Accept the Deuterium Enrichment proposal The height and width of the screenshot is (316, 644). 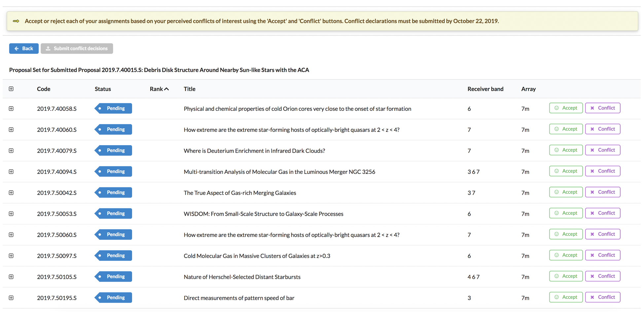tap(565, 150)
